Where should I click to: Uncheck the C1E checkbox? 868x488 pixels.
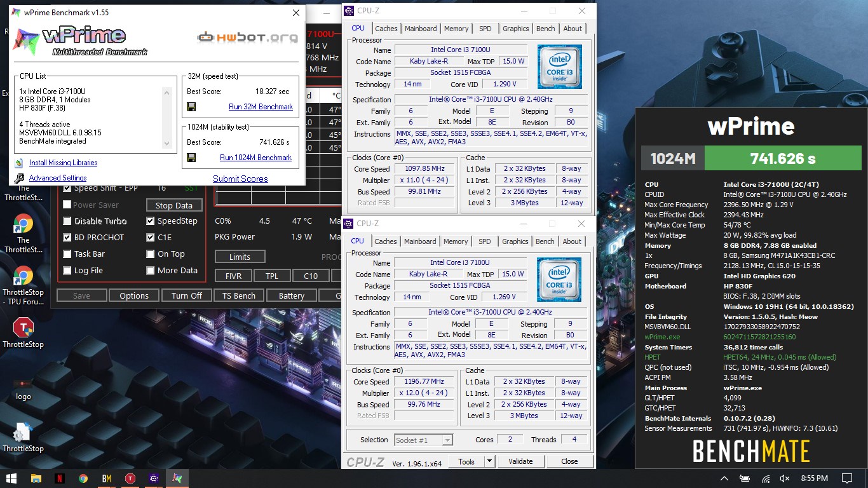click(151, 238)
